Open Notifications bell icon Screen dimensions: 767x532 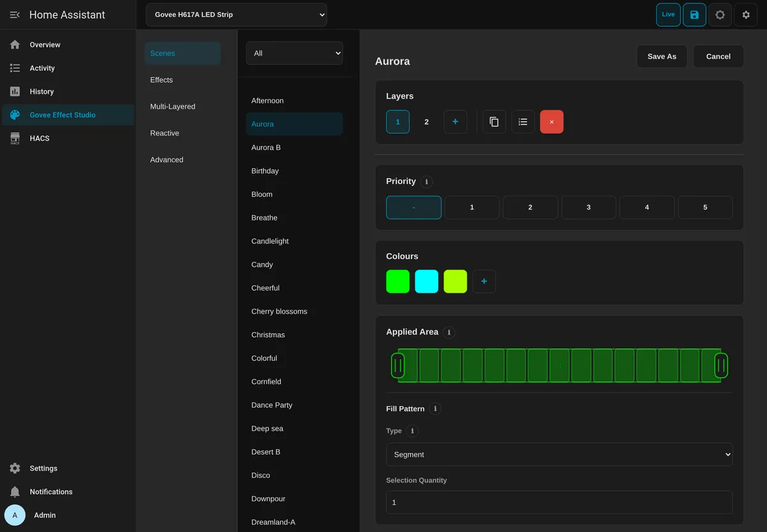[x=15, y=492]
